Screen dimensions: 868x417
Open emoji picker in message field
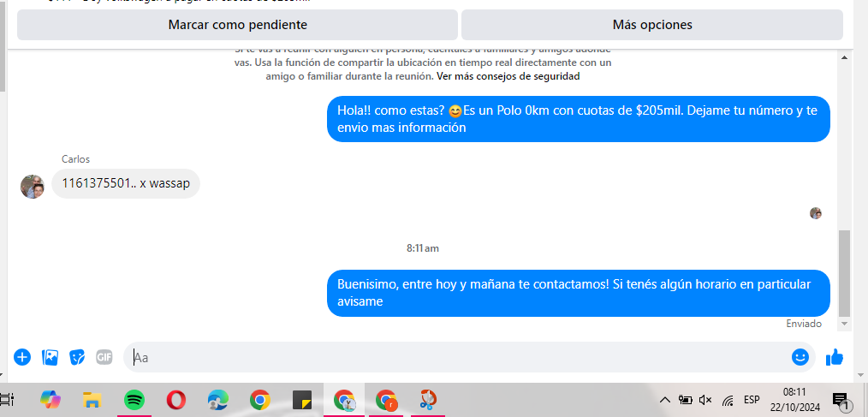pyautogui.click(x=800, y=357)
